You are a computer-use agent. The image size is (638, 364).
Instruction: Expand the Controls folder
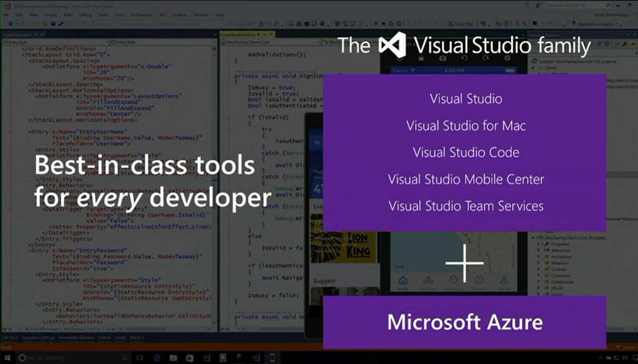tap(539, 269)
